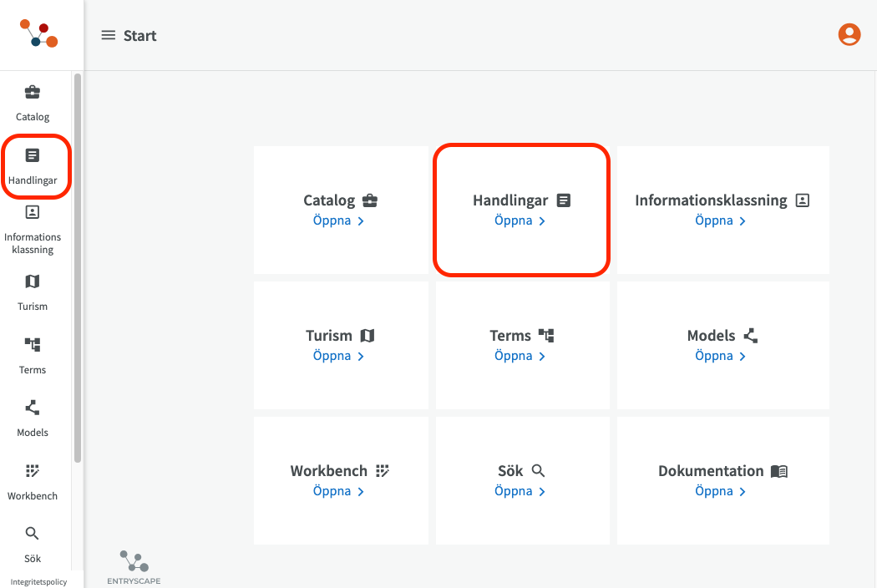Click Öppna under the Turism card
The image size is (877, 588).
[338, 357]
